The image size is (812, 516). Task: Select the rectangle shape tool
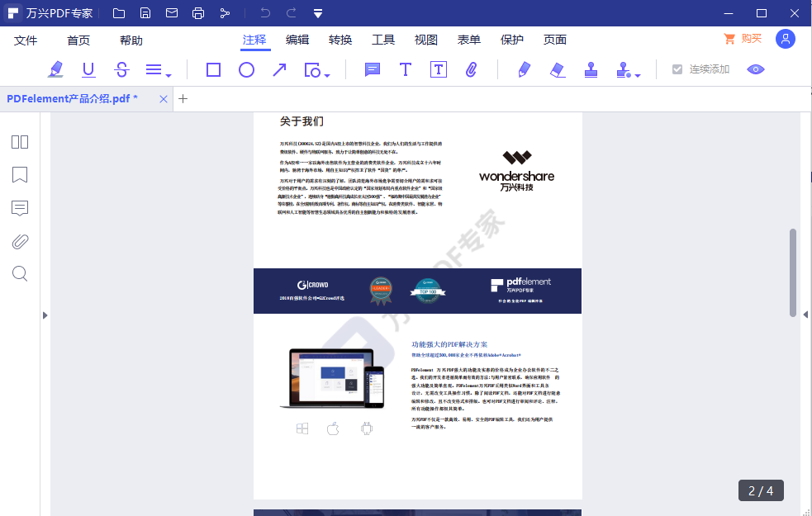pos(213,70)
